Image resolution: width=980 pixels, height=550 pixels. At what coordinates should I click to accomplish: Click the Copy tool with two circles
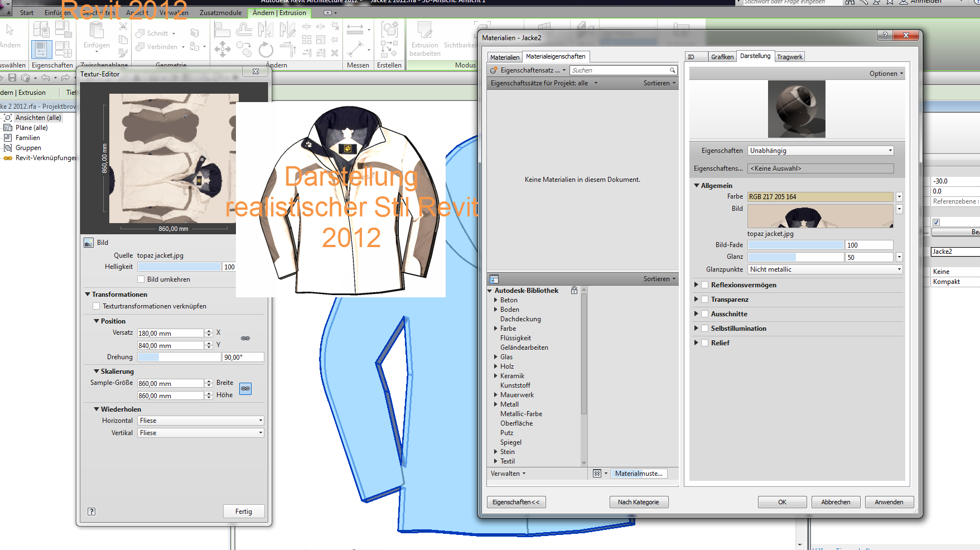244,49
